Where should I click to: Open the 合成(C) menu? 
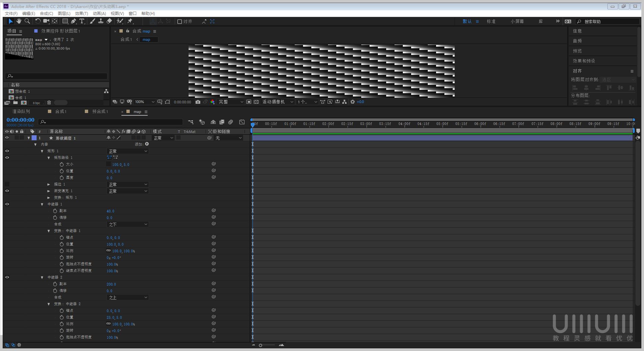(46, 13)
